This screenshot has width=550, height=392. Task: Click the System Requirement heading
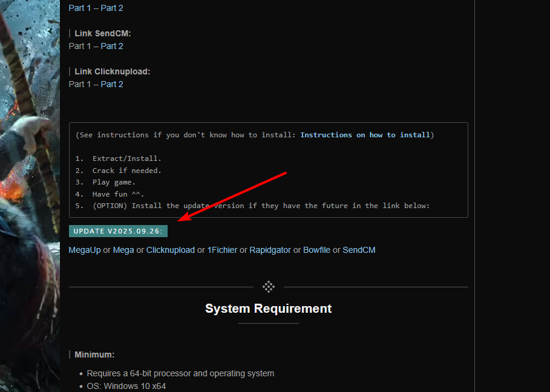[x=268, y=309]
